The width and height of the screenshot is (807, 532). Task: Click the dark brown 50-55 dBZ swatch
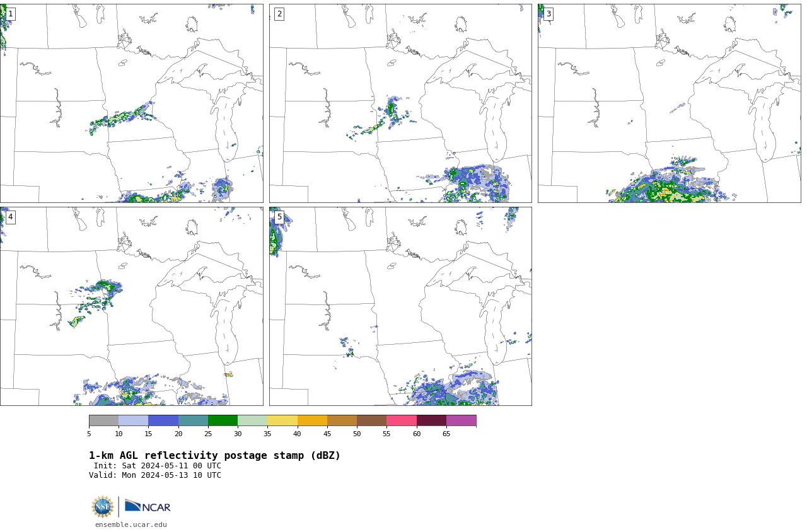[x=372, y=420]
